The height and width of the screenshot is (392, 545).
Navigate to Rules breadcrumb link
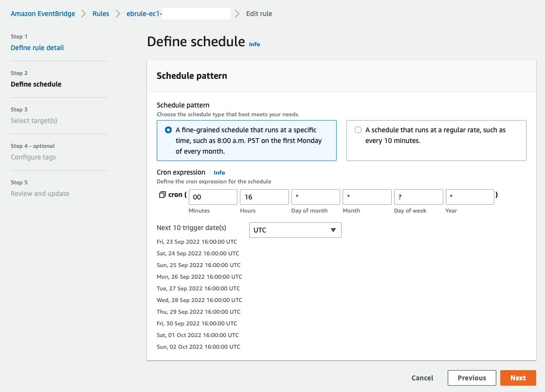pyautogui.click(x=101, y=14)
